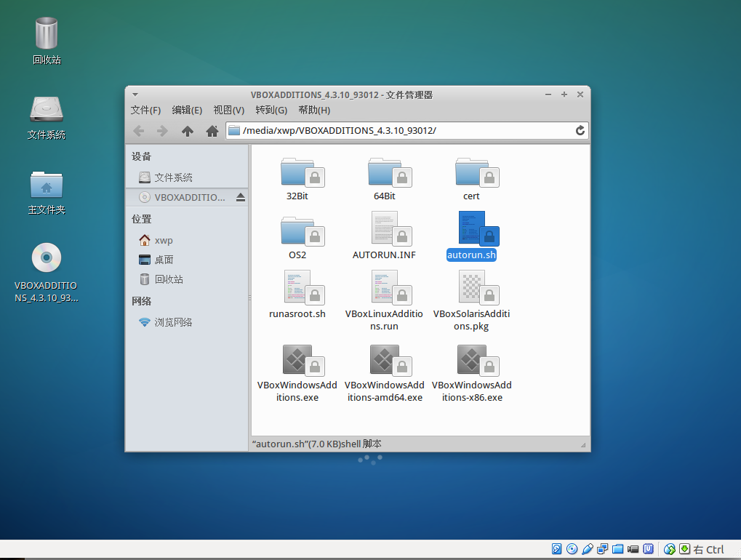Click the status bar text about autorun.sh
The width and height of the screenshot is (741, 560).
316,444
